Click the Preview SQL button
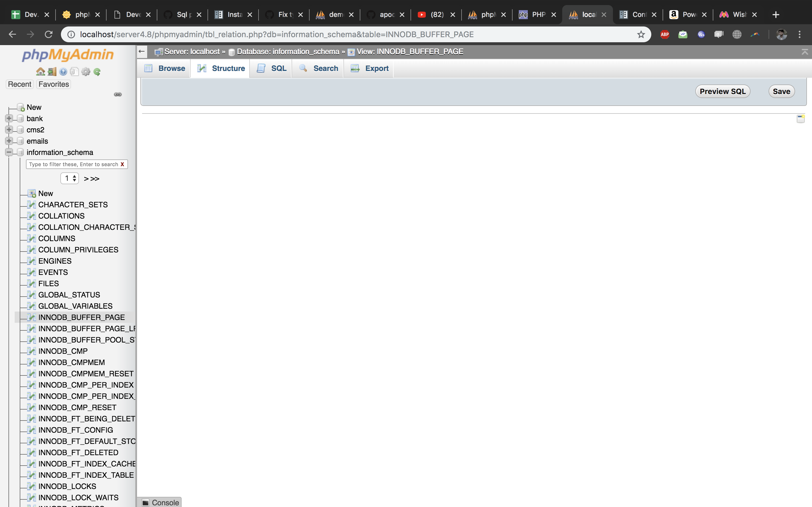Screen dimensions: 812x507 pos(723,91)
